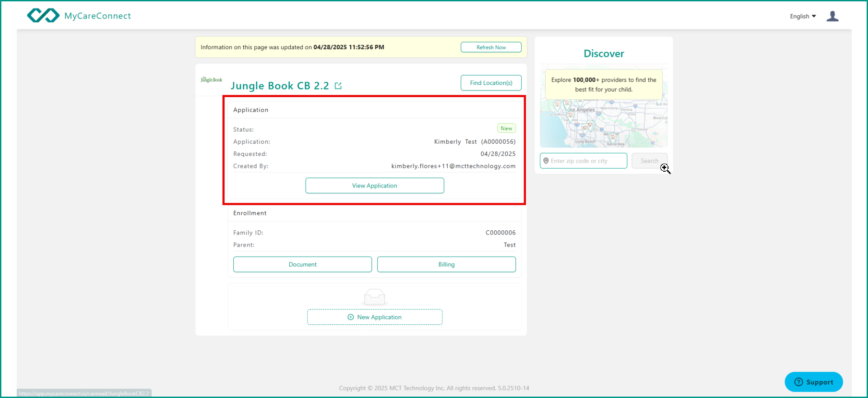Click the MyCareConnect logo icon
The image size is (868, 398).
pyautogui.click(x=43, y=16)
